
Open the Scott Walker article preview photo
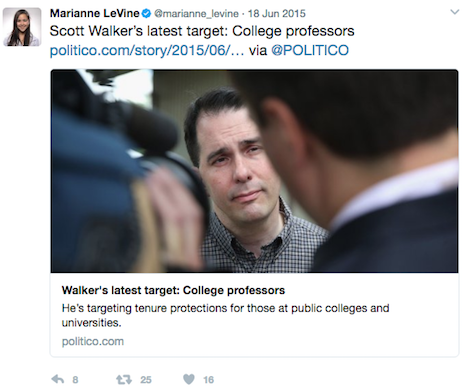click(254, 171)
